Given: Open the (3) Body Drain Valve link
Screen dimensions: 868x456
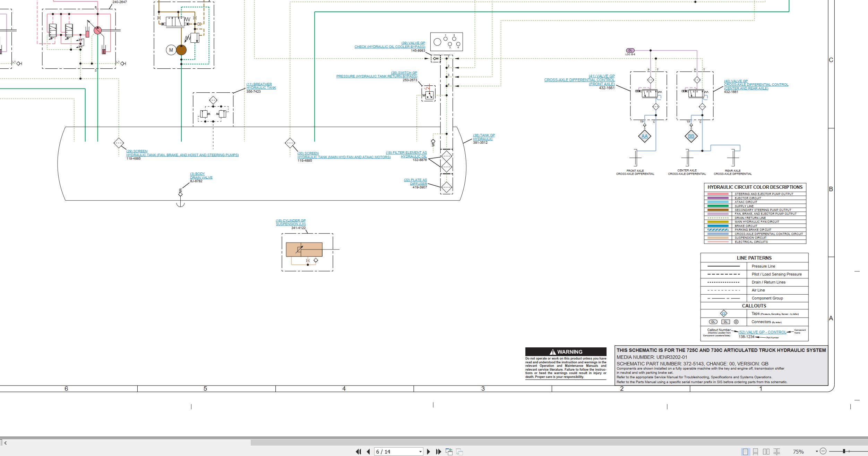Looking at the screenshot, I should pyautogui.click(x=201, y=176).
